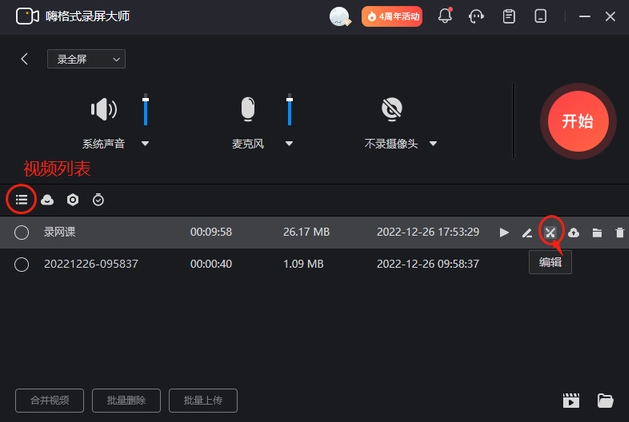Click the 2022-12-26 17:53:29 date
This screenshot has width=629, height=422.
[428, 232]
